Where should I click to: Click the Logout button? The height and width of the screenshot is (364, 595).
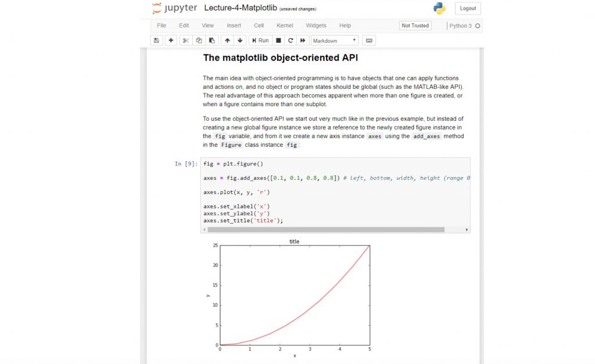(x=468, y=8)
